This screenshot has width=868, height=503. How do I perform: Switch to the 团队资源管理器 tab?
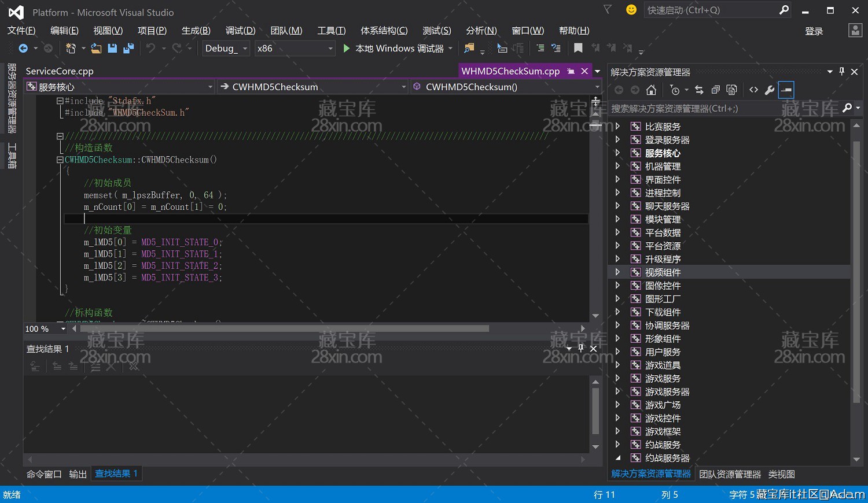[x=730, y=474]
